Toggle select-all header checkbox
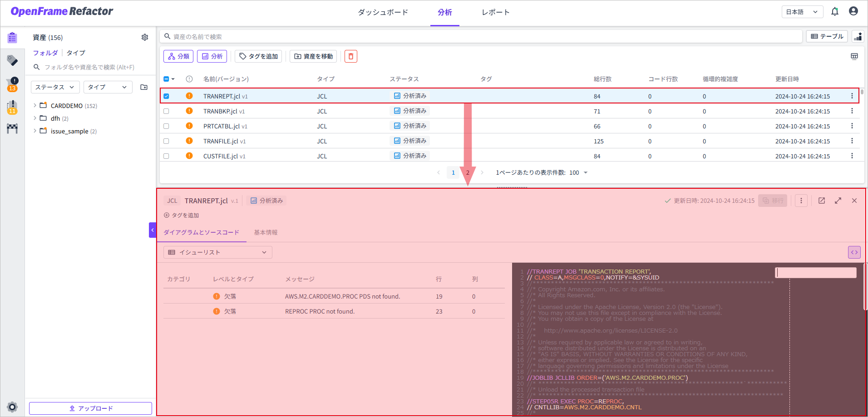Screen dimensions: 868x417 166,79
